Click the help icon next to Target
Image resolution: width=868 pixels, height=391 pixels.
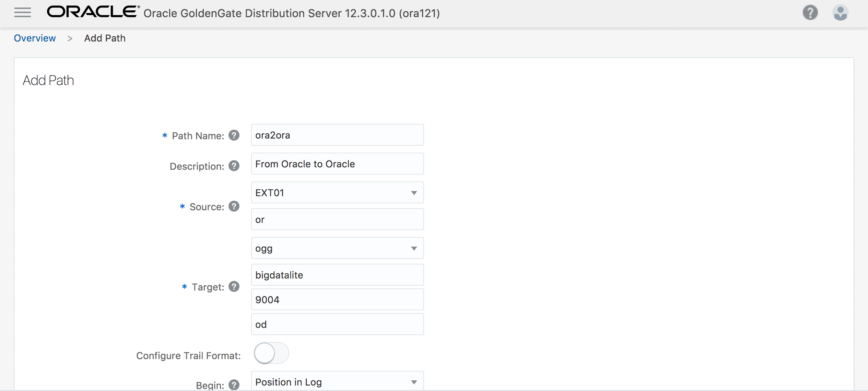click(234, 286)
